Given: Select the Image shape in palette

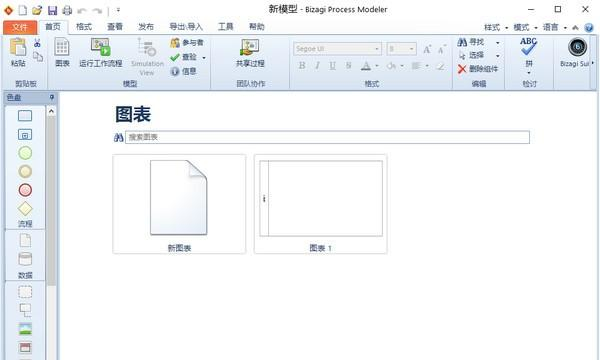Looking at the screenshot, I should click(25, 329).
